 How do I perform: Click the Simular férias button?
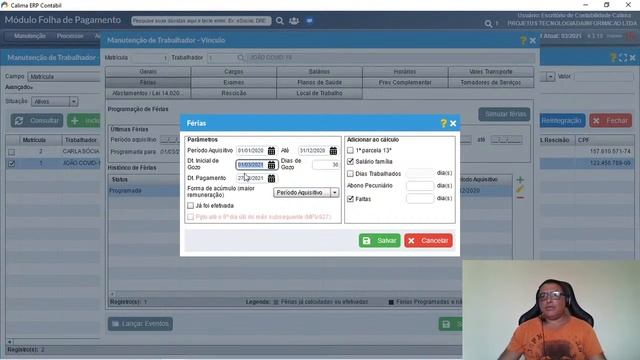pos(504,114)
